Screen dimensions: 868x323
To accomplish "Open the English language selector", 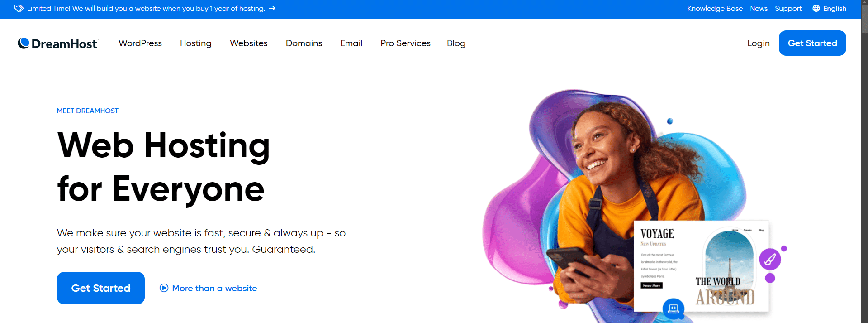I will point(829,8).
